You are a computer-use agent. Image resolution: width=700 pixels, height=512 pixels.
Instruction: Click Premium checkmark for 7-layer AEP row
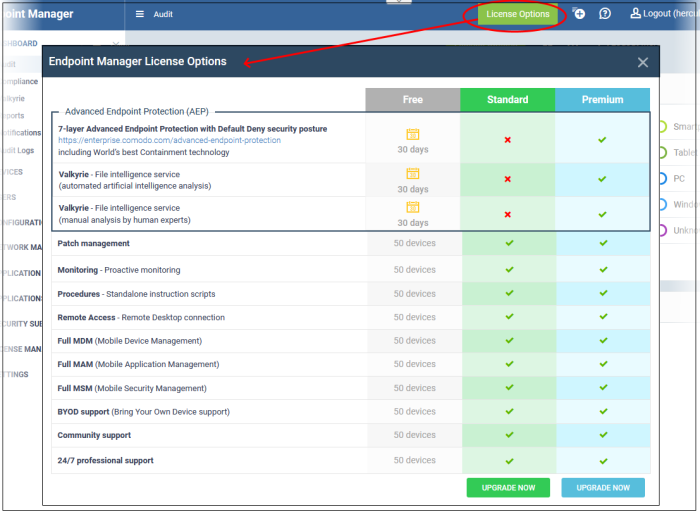pos(602,140)
